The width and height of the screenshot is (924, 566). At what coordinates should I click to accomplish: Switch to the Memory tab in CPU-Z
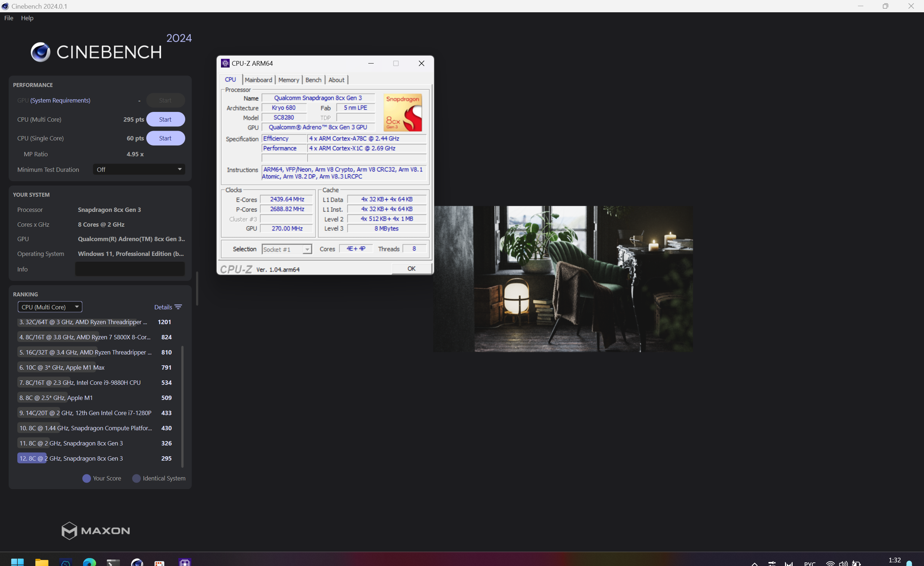[289, 80]
